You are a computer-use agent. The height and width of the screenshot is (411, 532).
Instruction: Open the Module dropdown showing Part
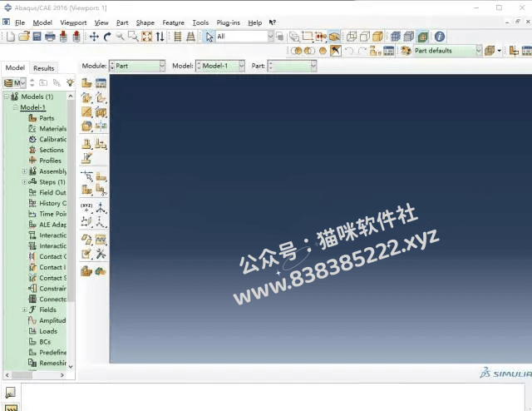pos(137,66)
